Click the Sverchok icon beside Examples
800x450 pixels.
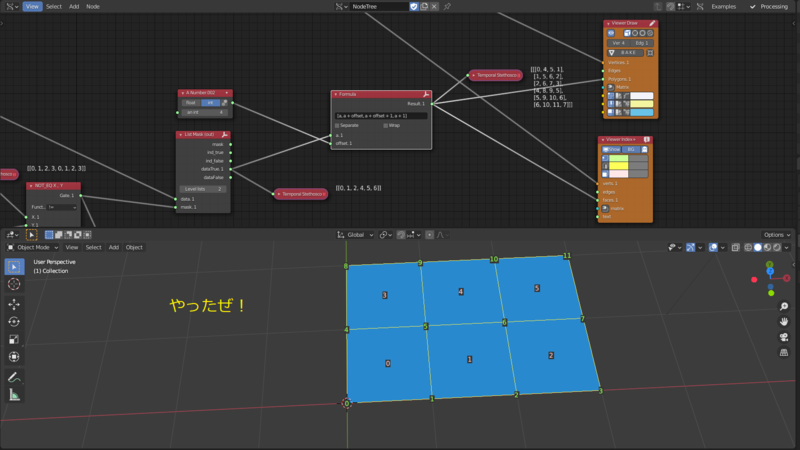(700, 7)
